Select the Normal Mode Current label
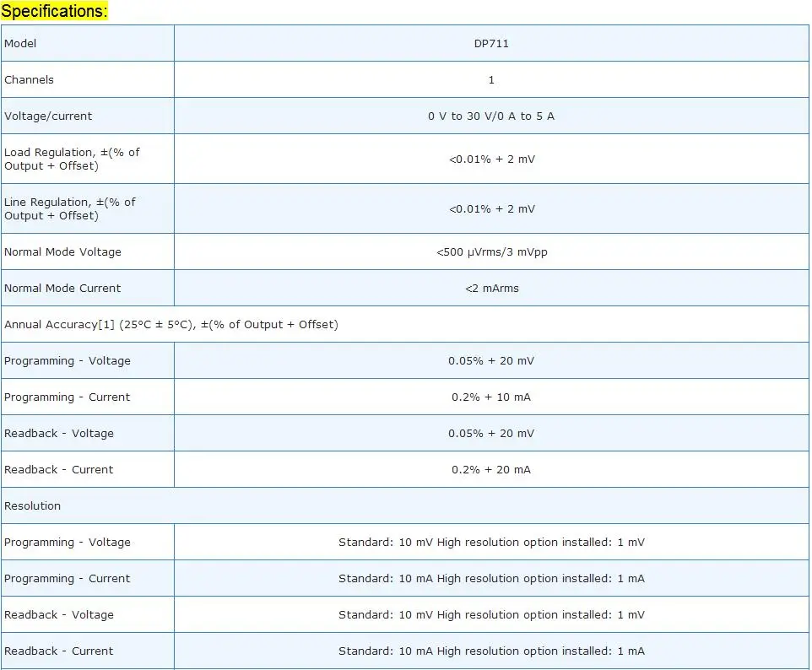 pos(62,289)
